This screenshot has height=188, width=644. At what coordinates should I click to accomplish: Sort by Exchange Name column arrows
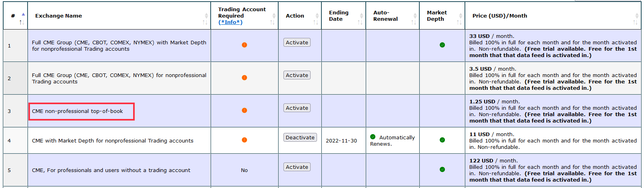tap(205, 19)
